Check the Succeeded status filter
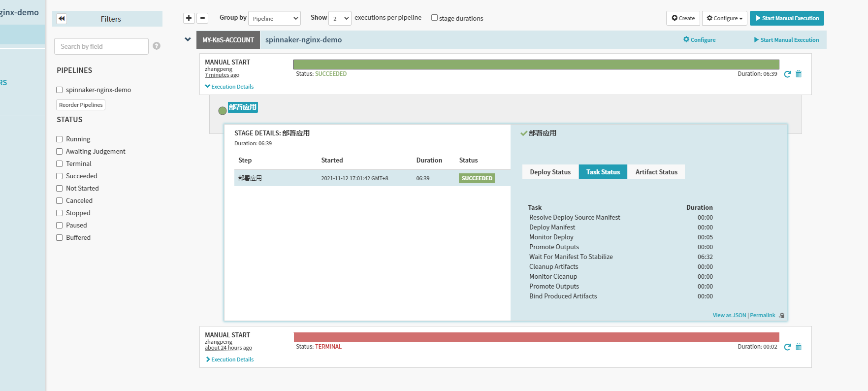Viewport: 868px width, 391px height. [60, 176]
